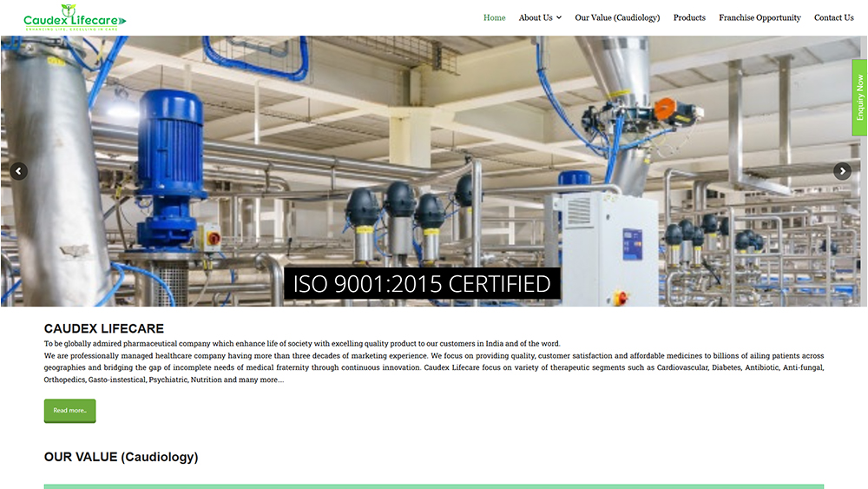Go to Contact Us page
The image size is (868, 489).
click(833, 17)
